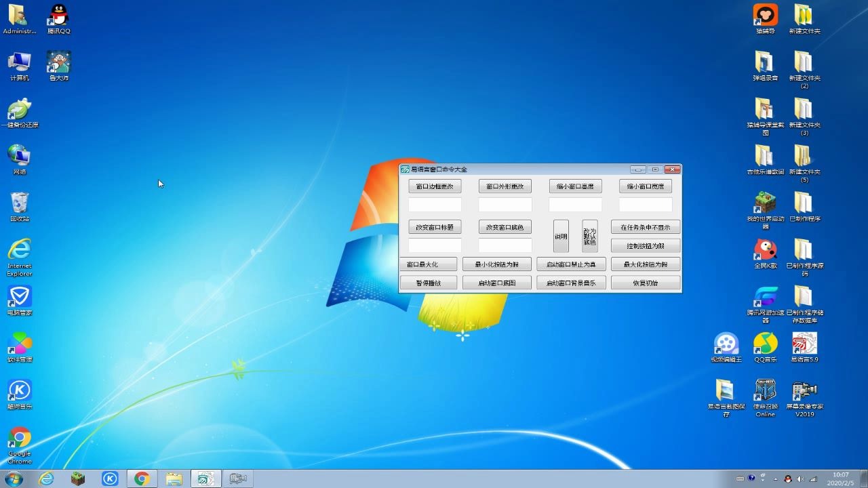Select the 视频编辑王 desktop icon

click(726, 347)
